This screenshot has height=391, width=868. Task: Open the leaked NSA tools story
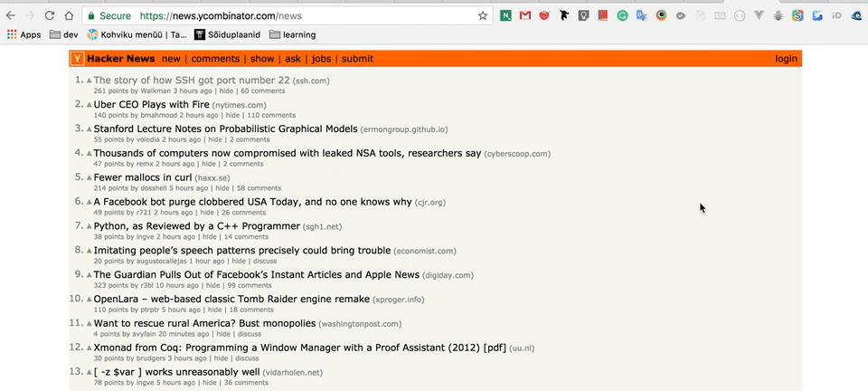[x=288, y=153]
